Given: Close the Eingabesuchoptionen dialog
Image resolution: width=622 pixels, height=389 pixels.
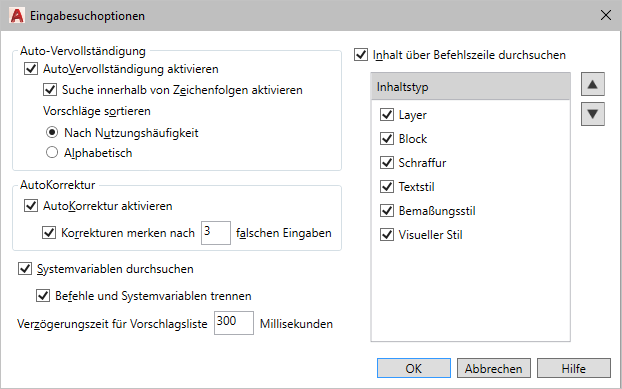Looking at the screenshot, I should point(605,15).
